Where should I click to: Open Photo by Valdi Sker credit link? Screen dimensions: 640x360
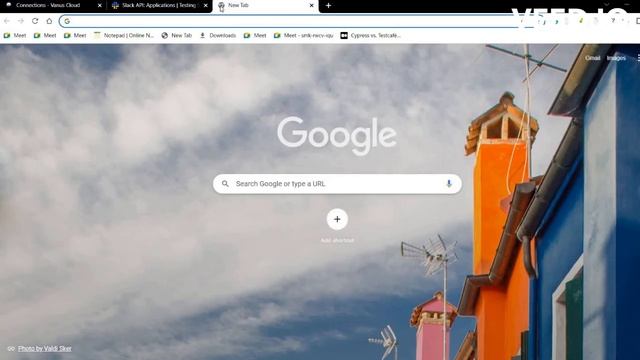click(44, 349)
